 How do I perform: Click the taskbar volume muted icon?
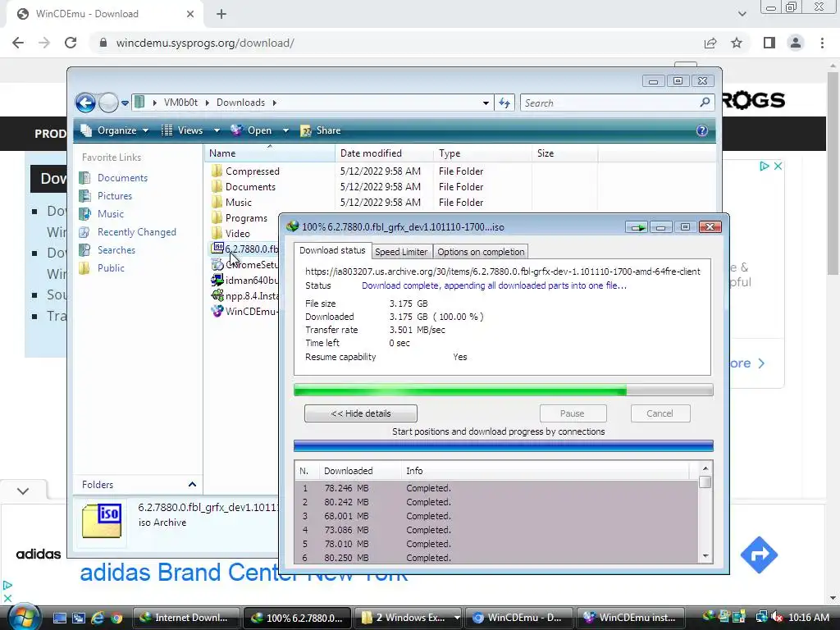tap(777, 618)
